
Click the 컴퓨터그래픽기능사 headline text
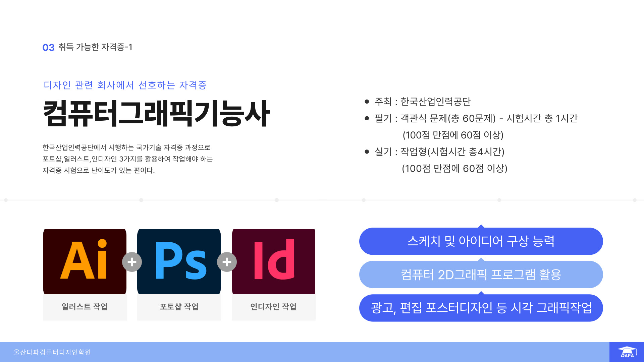156,113
